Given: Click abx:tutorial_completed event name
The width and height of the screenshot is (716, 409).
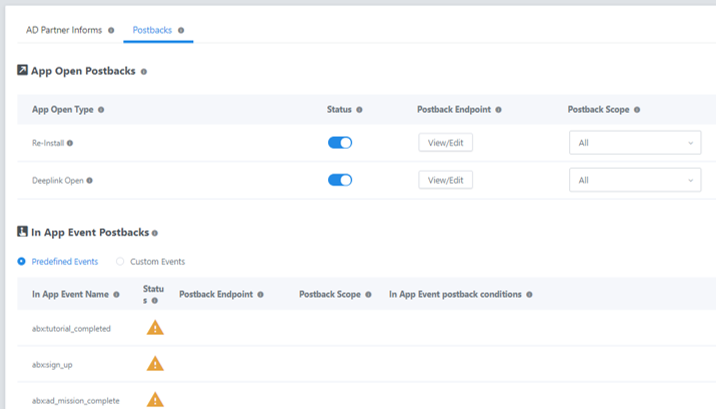Looking at the screenshot, I should [71, 329].
